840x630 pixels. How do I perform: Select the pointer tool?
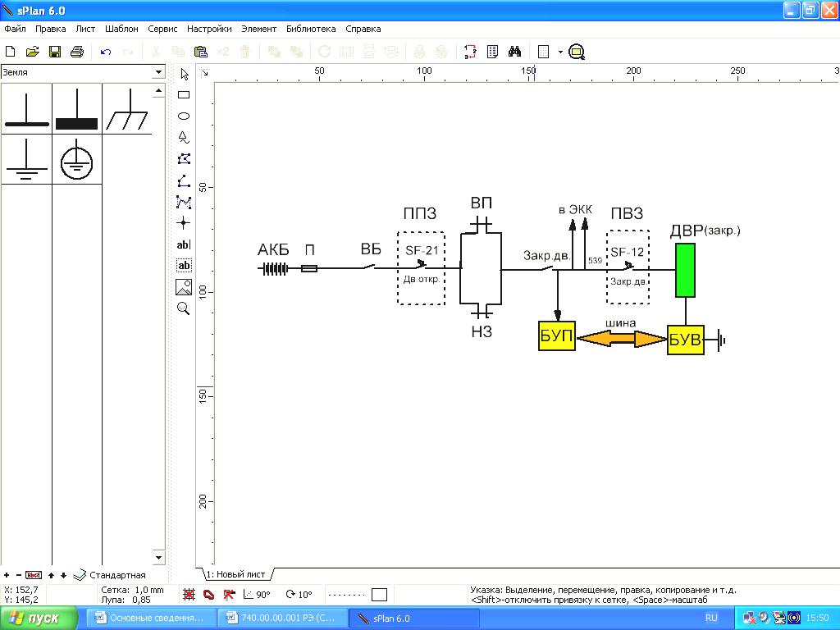click(185, 74)
